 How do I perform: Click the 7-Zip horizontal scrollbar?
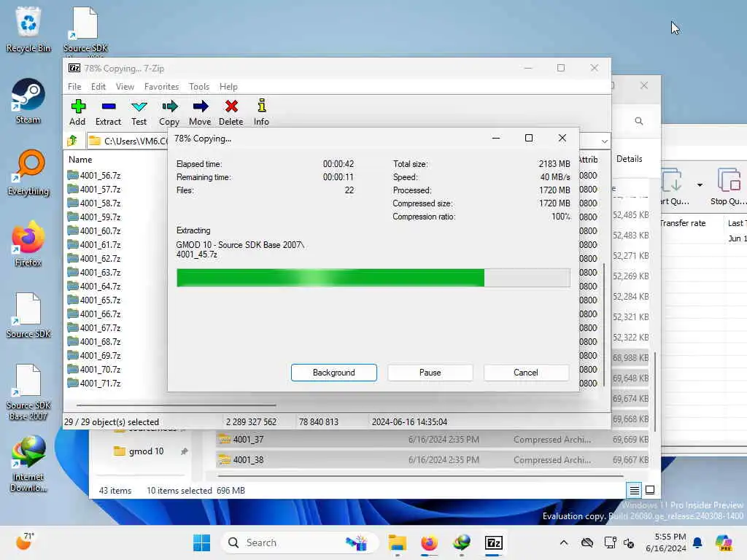click(177, 405)
